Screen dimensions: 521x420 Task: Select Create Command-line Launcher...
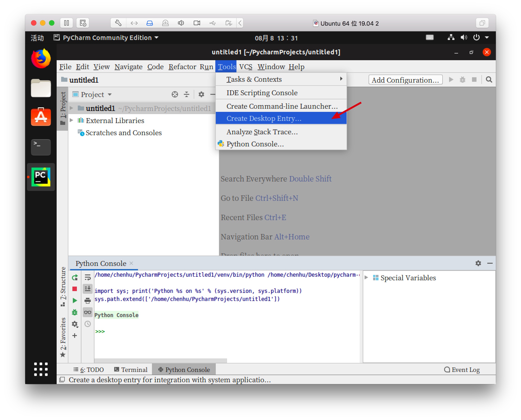point(281,106)
